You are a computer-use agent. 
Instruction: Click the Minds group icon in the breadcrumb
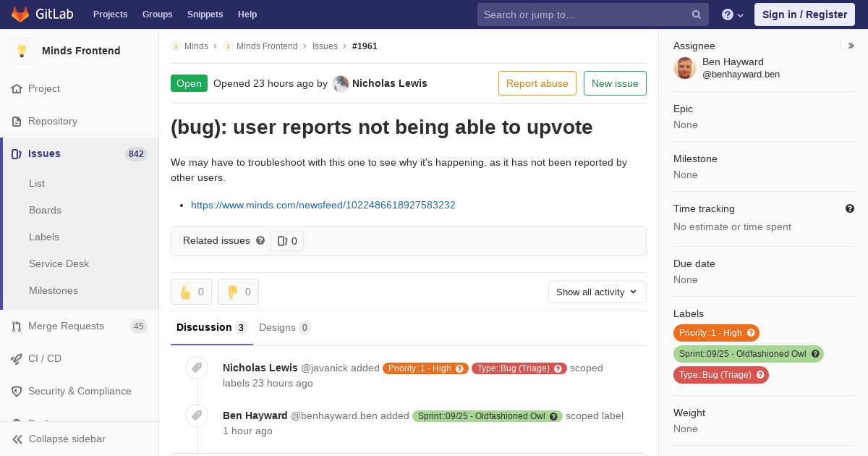(176, 46)
